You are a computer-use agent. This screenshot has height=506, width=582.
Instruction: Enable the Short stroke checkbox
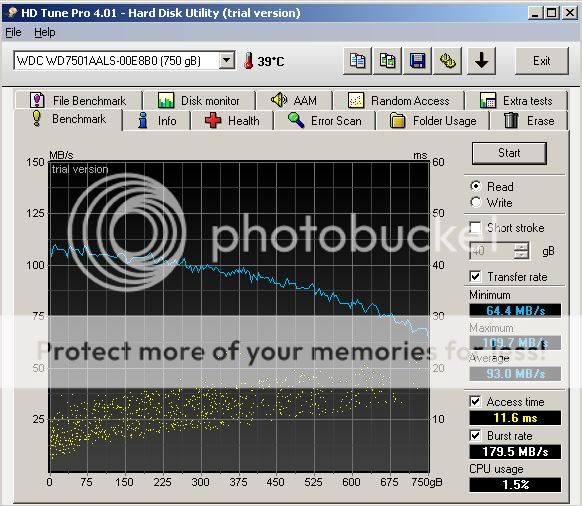[475, 227]
